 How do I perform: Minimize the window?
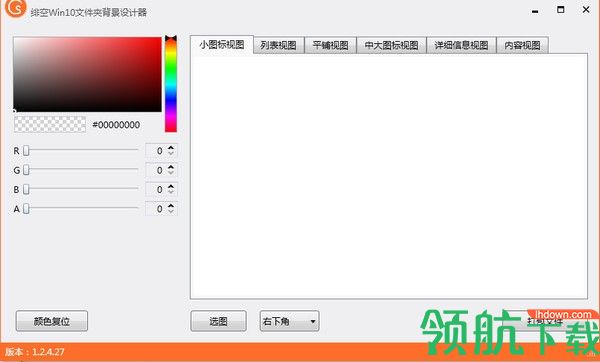(535, 11)
